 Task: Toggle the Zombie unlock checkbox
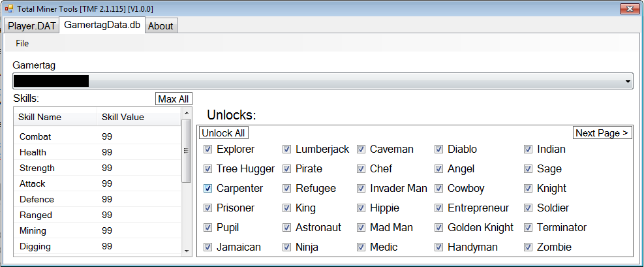tap(529, 247)
